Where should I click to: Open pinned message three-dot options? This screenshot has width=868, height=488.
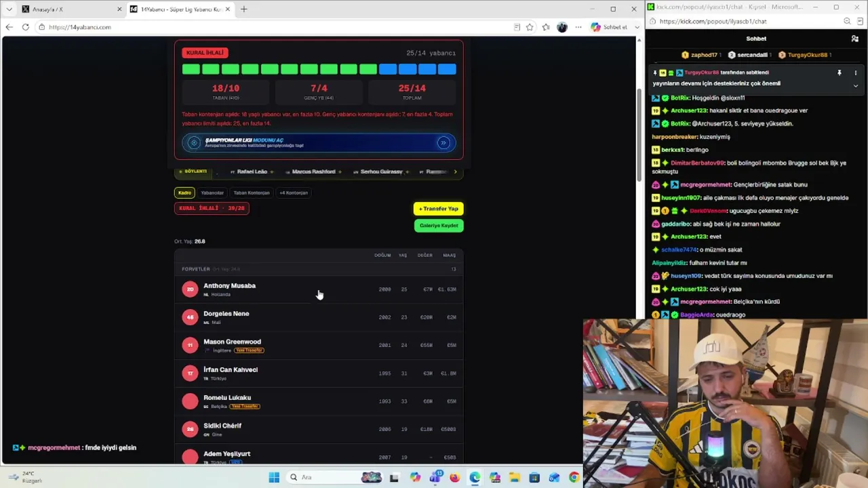[855, 73]
